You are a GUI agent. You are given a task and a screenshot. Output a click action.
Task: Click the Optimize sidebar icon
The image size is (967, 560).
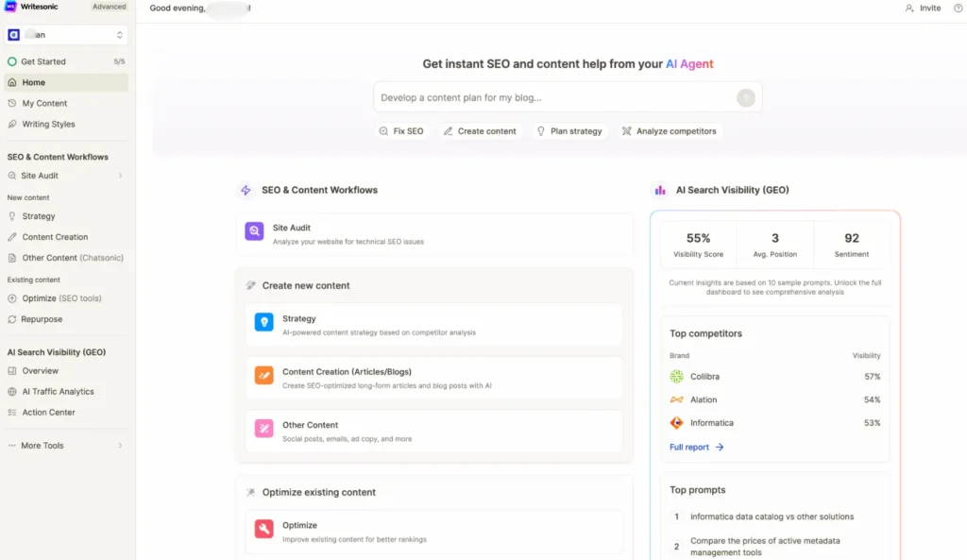(11, 298)
